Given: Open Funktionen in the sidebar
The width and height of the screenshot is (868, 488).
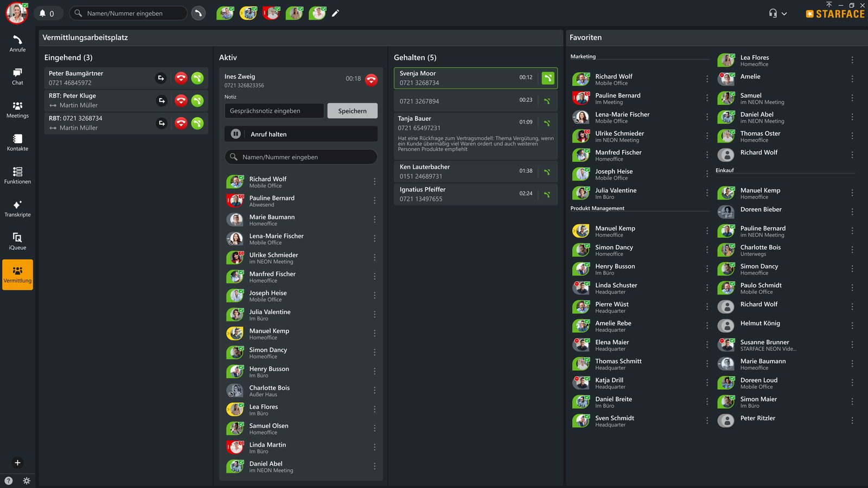Looking at the screenshot, I should [17, 176].
